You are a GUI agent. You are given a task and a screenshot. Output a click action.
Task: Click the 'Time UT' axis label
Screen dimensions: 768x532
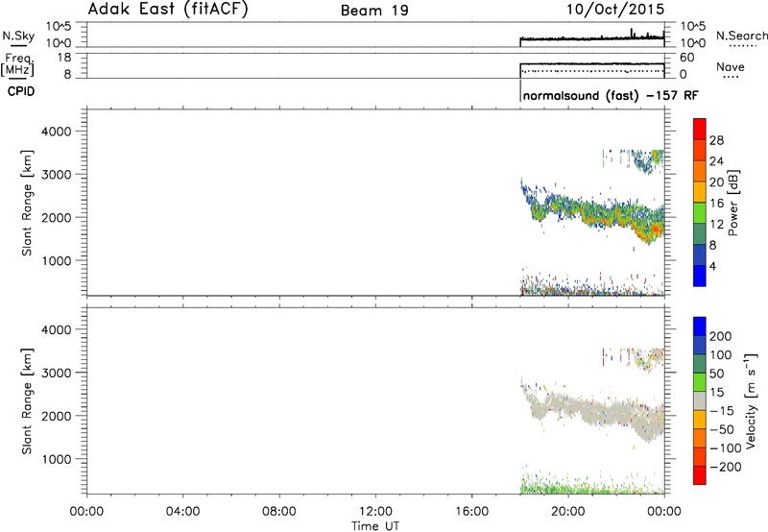pyautogui.click(x=375, y=526)
